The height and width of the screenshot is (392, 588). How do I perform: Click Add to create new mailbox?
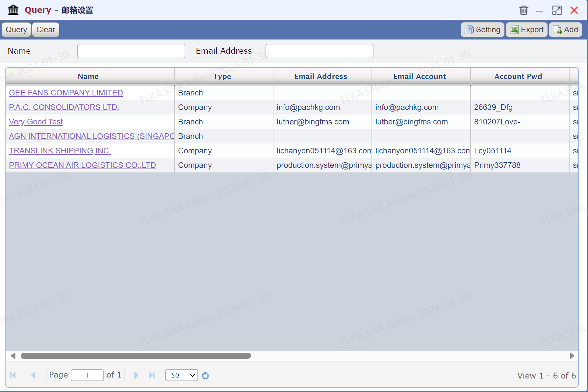coord(565,30)
